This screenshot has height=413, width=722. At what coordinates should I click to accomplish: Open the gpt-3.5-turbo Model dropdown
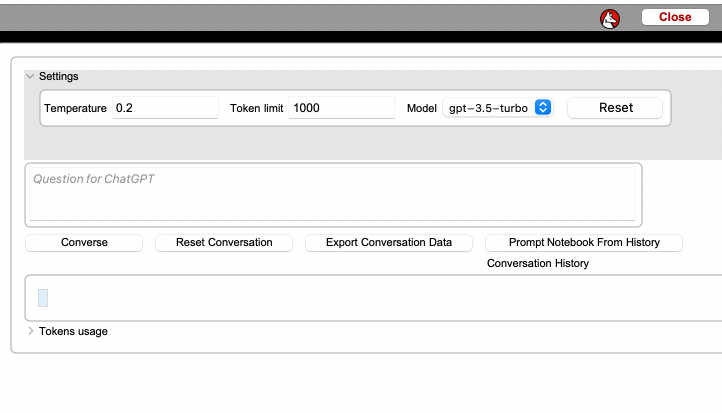497,108
